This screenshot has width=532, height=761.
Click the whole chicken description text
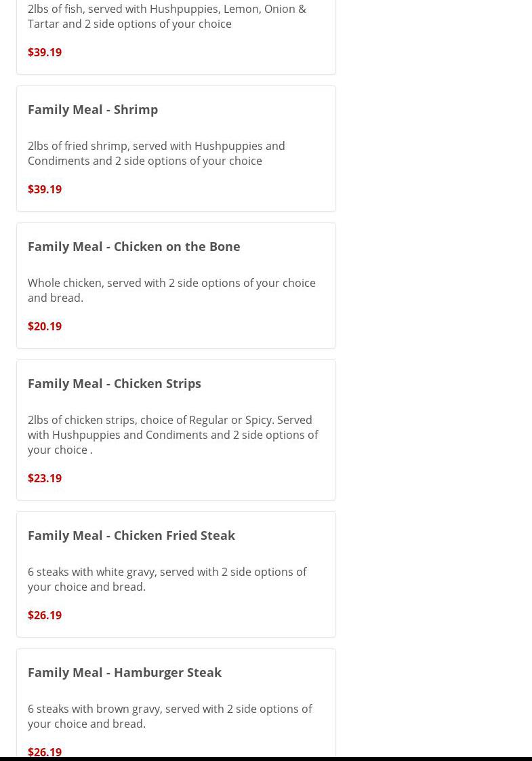[171, 290]
